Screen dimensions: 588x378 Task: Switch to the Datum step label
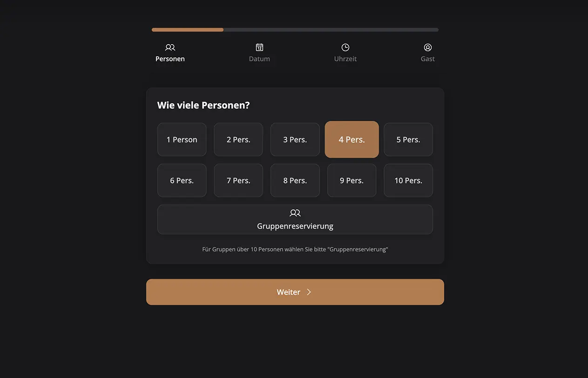coord(259,59)
